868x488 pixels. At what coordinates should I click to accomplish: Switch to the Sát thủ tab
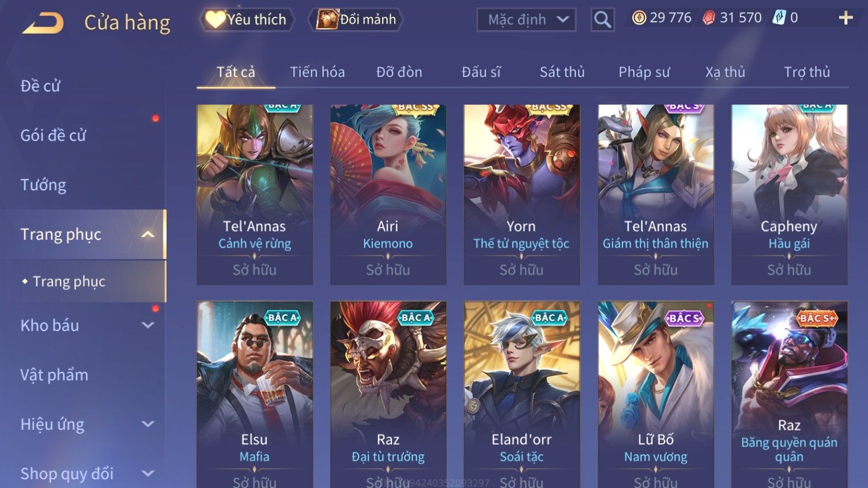[562, 72]
